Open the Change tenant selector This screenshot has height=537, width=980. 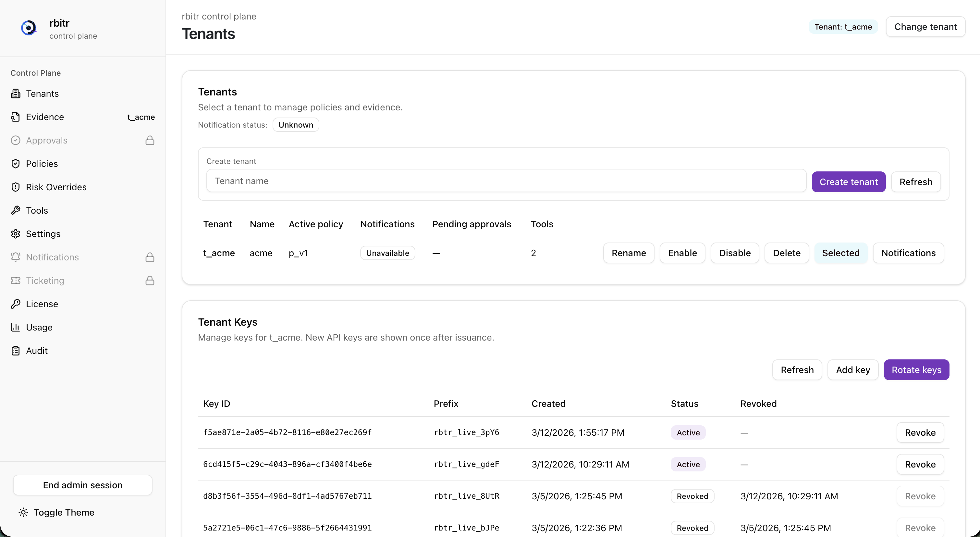[925, 27]
